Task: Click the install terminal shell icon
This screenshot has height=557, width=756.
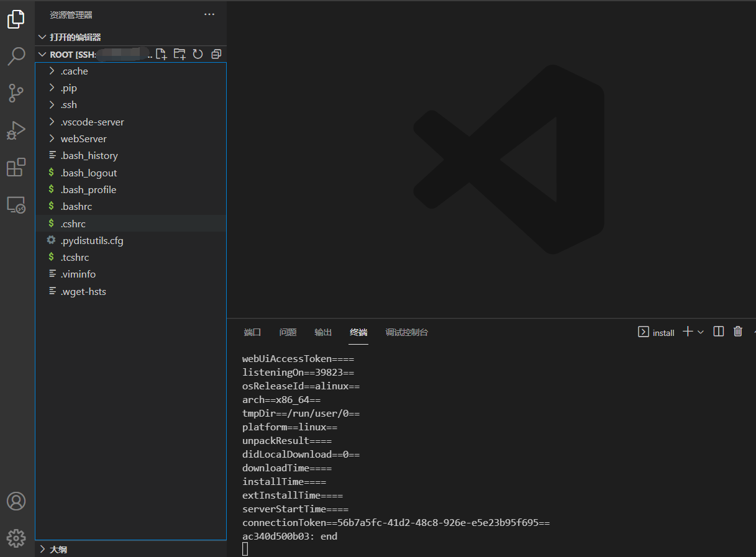Action: [644, 332]
